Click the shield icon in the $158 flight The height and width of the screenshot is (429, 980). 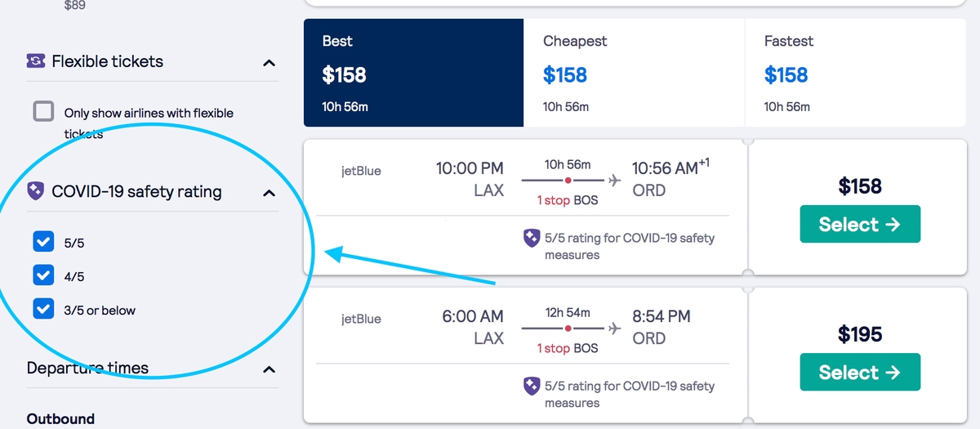(532, 239)
